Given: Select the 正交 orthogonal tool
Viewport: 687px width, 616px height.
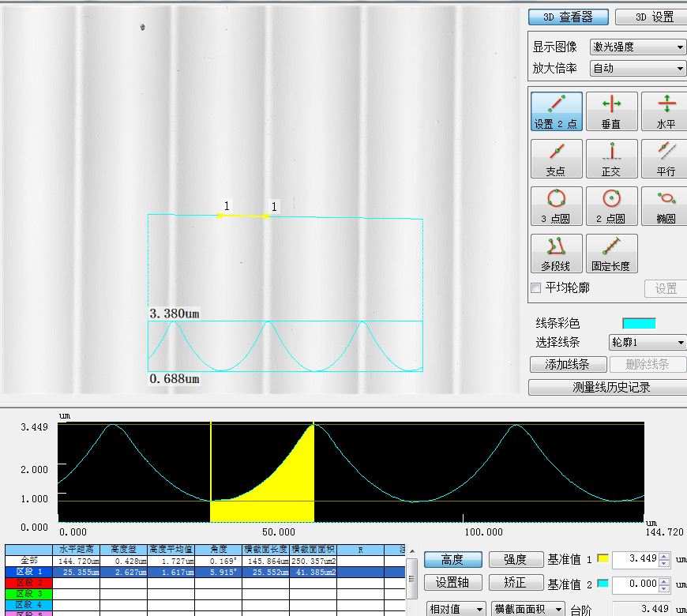Looking at the screenshot, I should pyautogui.click(x=610, y=160).
